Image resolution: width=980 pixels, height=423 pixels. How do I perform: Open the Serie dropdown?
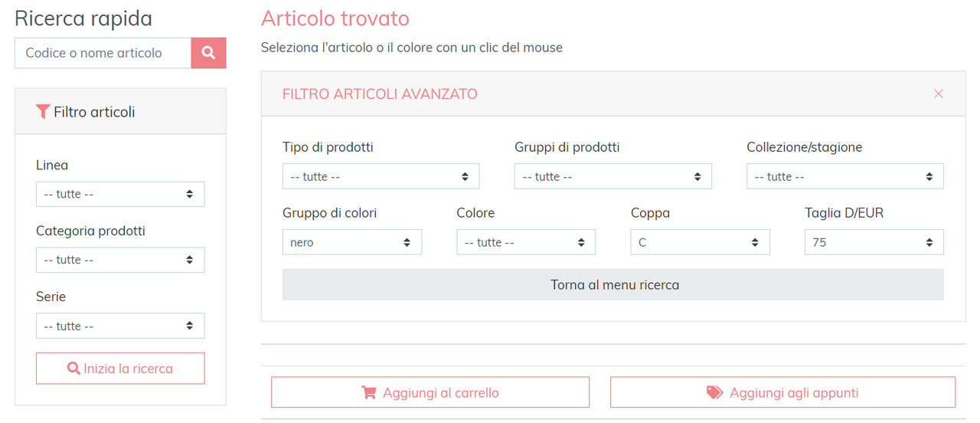pyautogui.click(x=120, y=326)
